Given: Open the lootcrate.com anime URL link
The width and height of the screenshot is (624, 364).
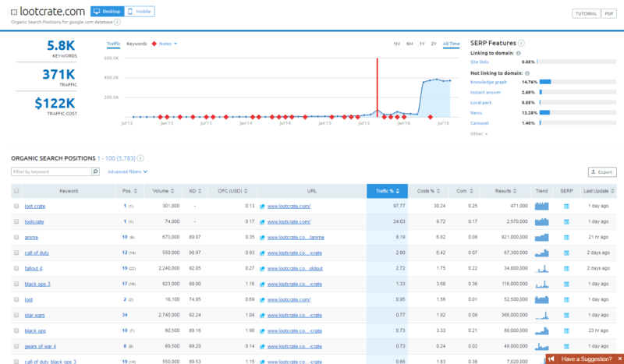Looking at the screenshot, I should (296, 238).
